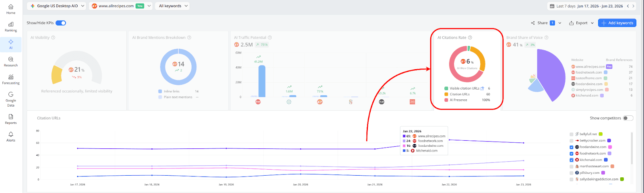Click the tall bar in AI Traffic Potential chart
Image resolution: width=644 pixels, height=193 pixels.
tap(262, 81)
